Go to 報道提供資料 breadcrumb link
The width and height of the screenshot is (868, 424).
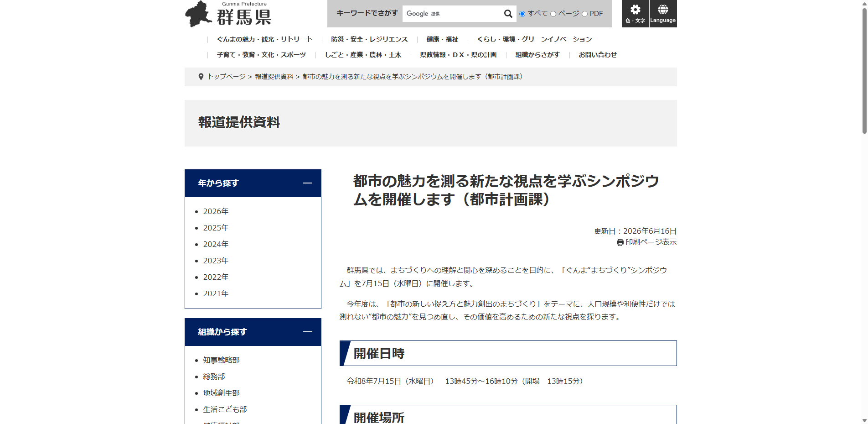[x=274, y=77]
